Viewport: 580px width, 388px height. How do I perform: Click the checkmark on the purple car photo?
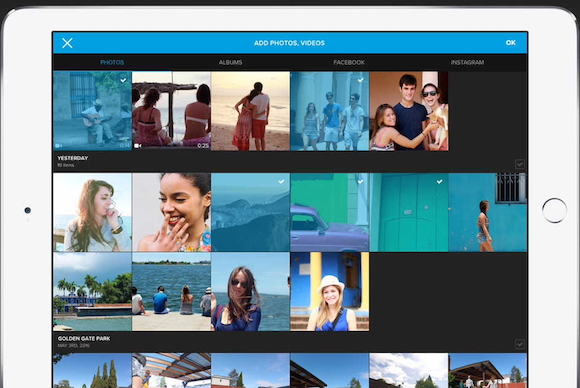tap(360, 181)
